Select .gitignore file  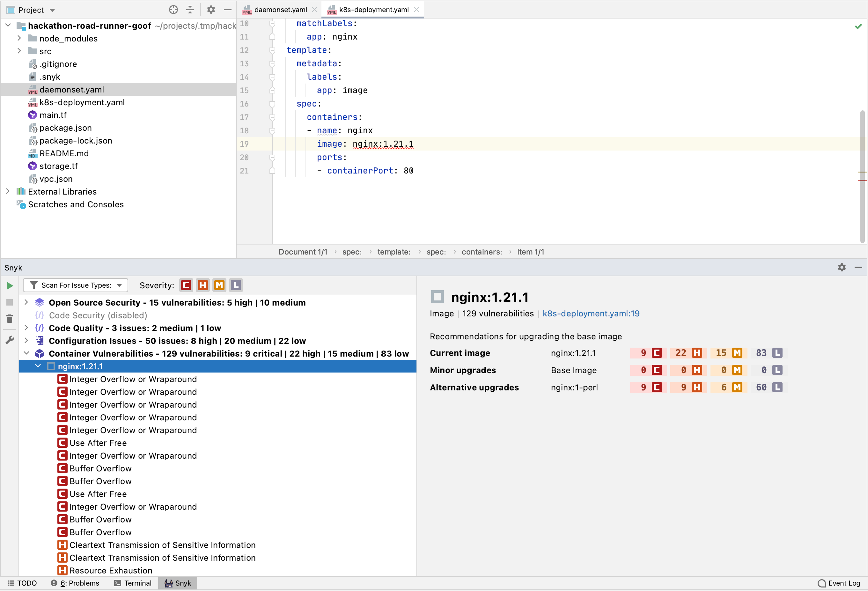(x=58, y=64)
